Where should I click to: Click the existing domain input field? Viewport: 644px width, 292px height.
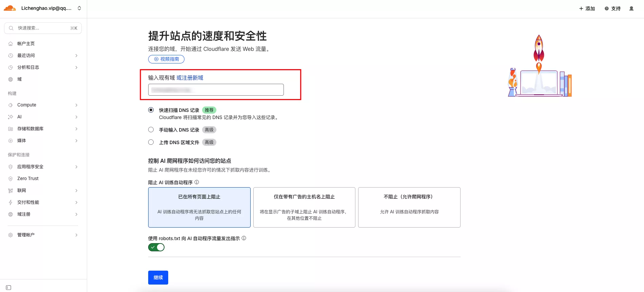coord(216,90)
